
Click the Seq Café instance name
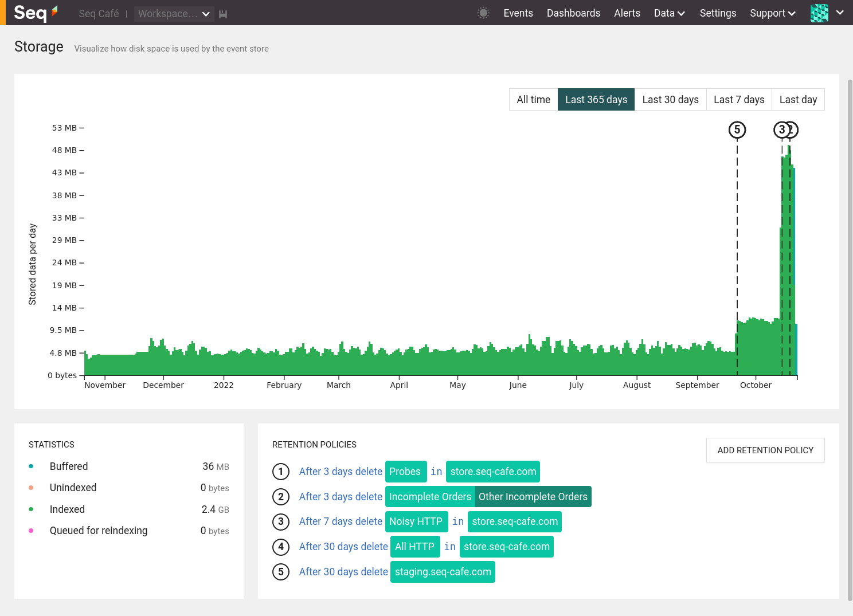(x=99, y=14)
